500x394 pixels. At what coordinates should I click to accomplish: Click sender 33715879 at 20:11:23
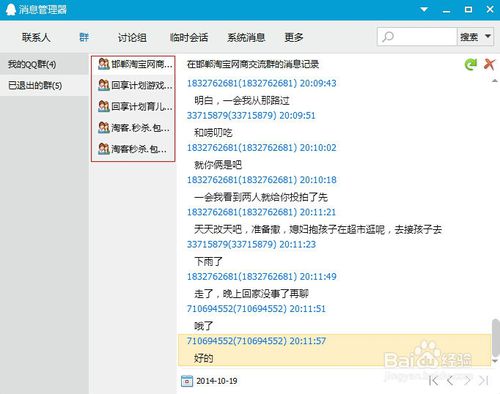click(251, 244)
